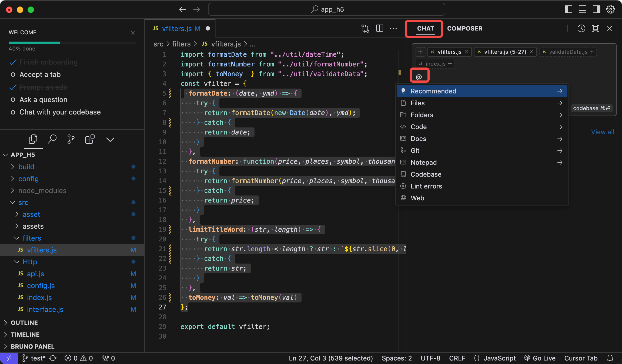This screenshot has width=622, height=364.
Task: Open editor more actions ellipsis
Action: (x=393, y=28)
